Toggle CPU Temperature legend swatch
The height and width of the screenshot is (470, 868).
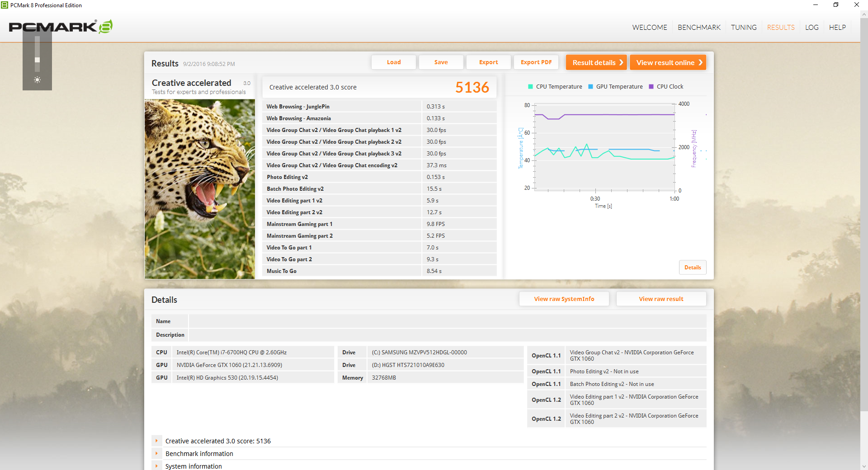(x=530, y=87)
